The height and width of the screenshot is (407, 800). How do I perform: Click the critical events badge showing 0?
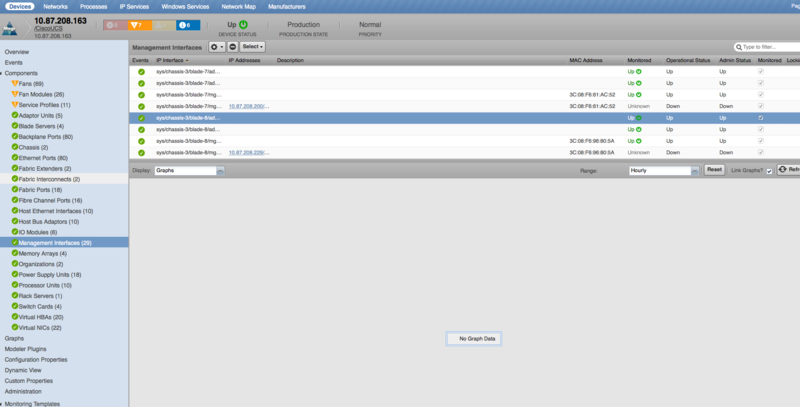115,25
